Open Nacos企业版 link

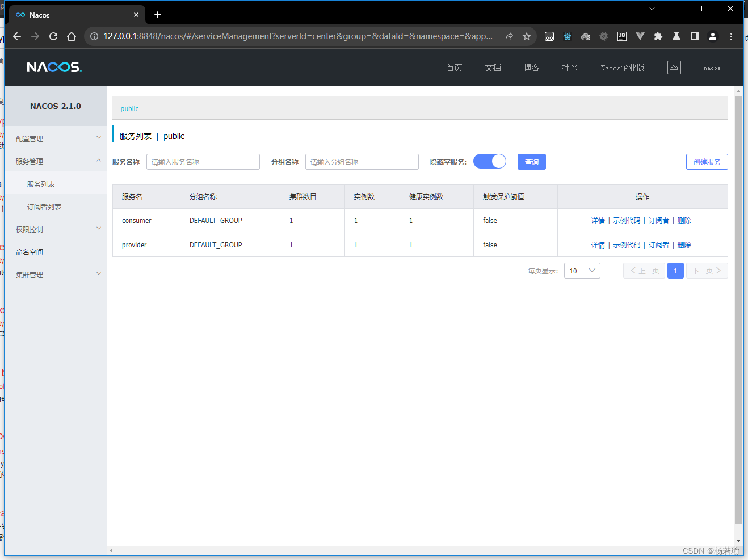623,68
